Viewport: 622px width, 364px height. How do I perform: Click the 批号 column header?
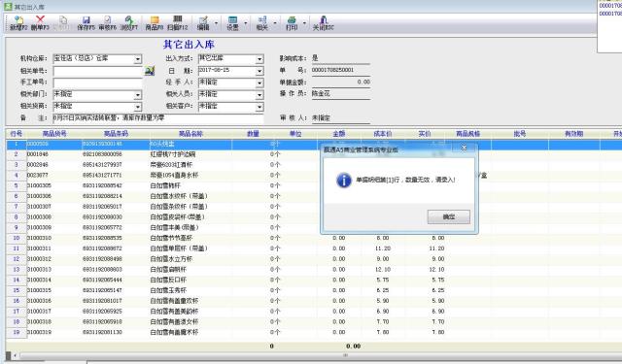[520, 134]
